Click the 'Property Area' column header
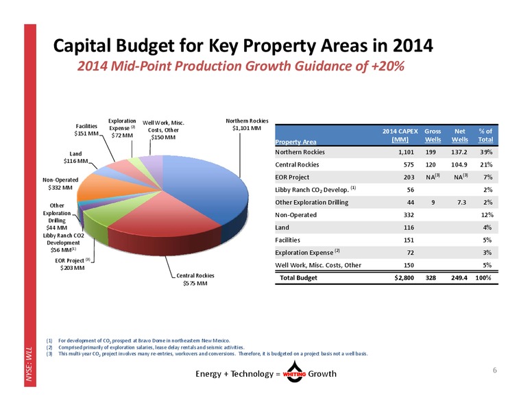 (x=295, y=142)
